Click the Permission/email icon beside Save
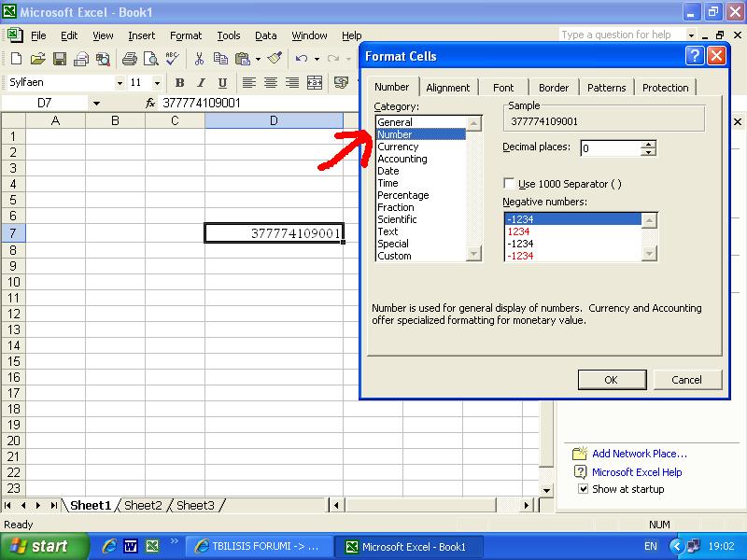This screenshot has height=560, width=747. (x=81, y=59)
